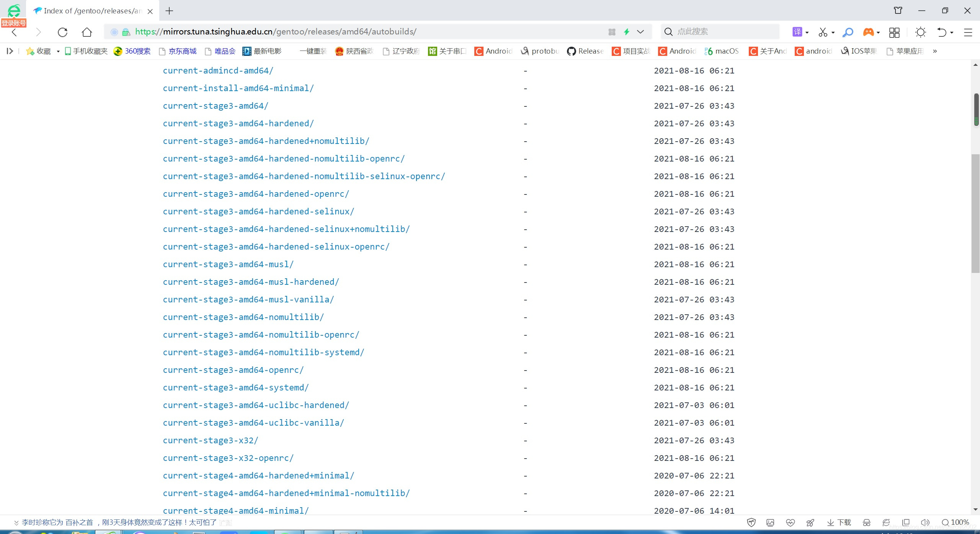Open the health checkup heart icon
Viewport: 980px width, 534px height.
tap(790, 523)
